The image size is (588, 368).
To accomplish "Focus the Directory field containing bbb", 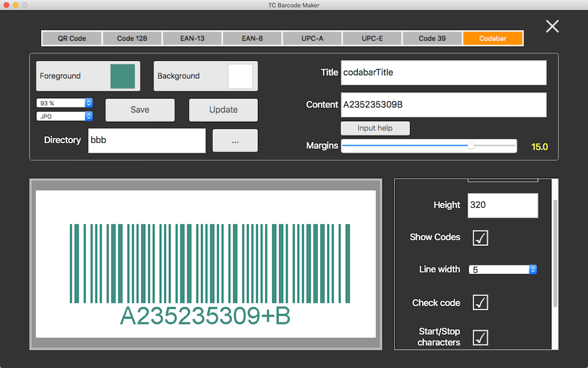I will coord(147,140).
